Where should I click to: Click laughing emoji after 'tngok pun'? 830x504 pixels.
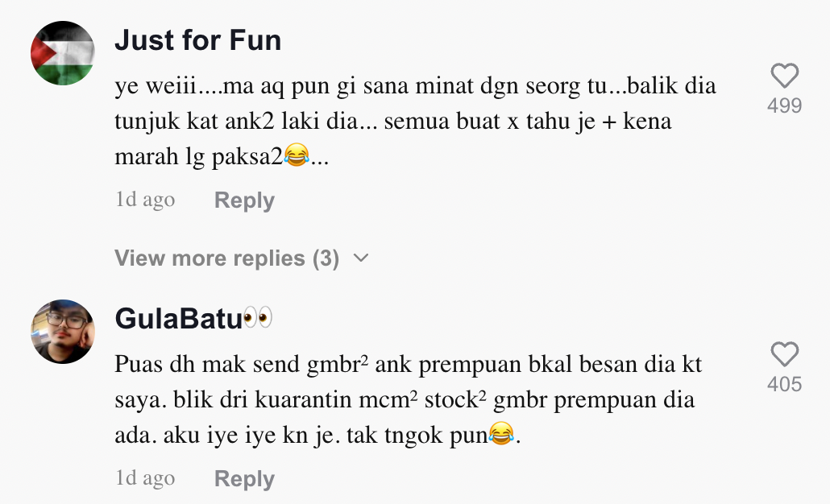pos(501,435)
